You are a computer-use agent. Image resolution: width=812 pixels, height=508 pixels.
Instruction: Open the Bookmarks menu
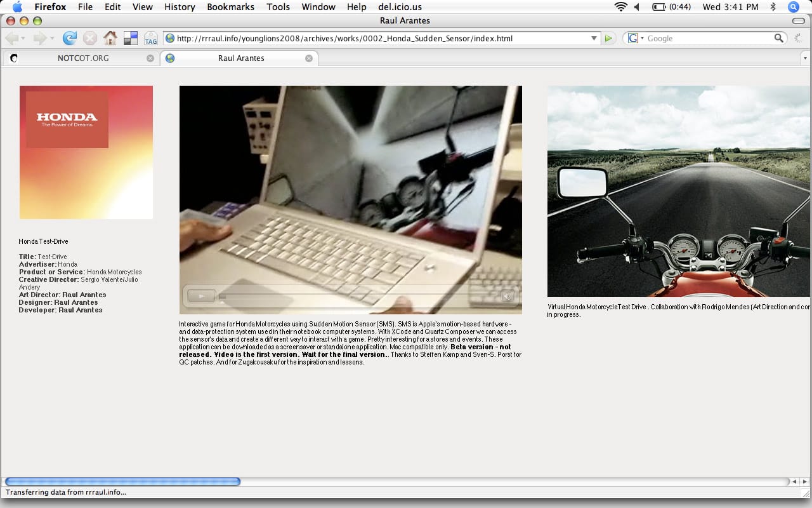tap(230, 7)
